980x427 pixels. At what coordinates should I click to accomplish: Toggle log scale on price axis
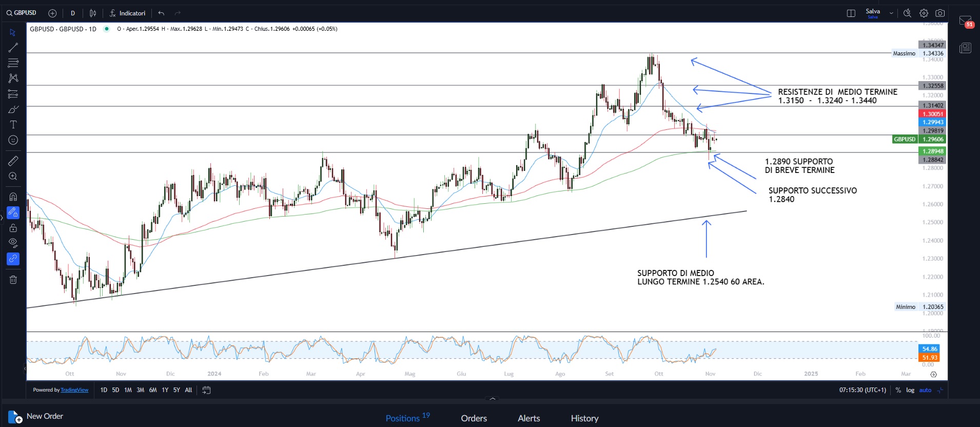pyautogui.click(x=910, y=390)
